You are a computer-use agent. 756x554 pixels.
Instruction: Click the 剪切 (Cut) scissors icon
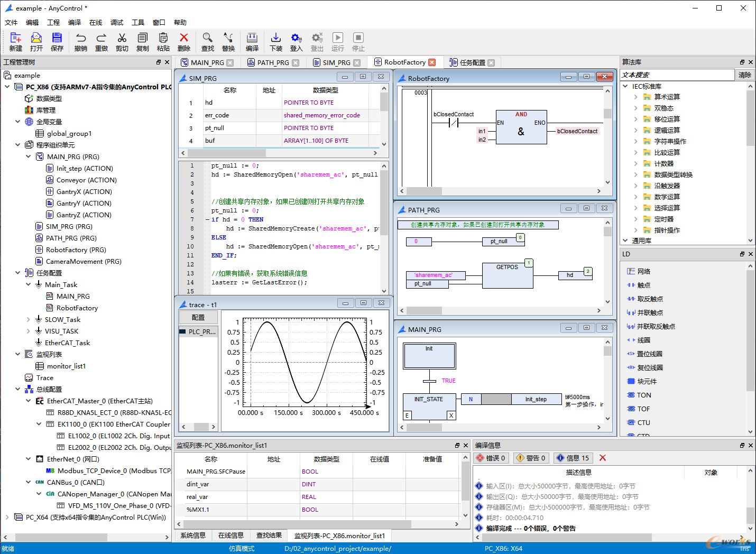pyautogui.click(x=122, y=38)
